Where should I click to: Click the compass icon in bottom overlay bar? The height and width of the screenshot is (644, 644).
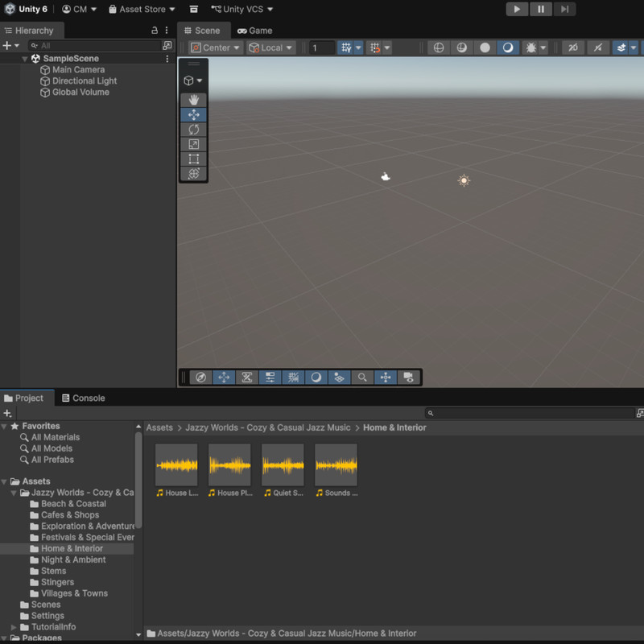pyautogui.click(x=200, y=378)
